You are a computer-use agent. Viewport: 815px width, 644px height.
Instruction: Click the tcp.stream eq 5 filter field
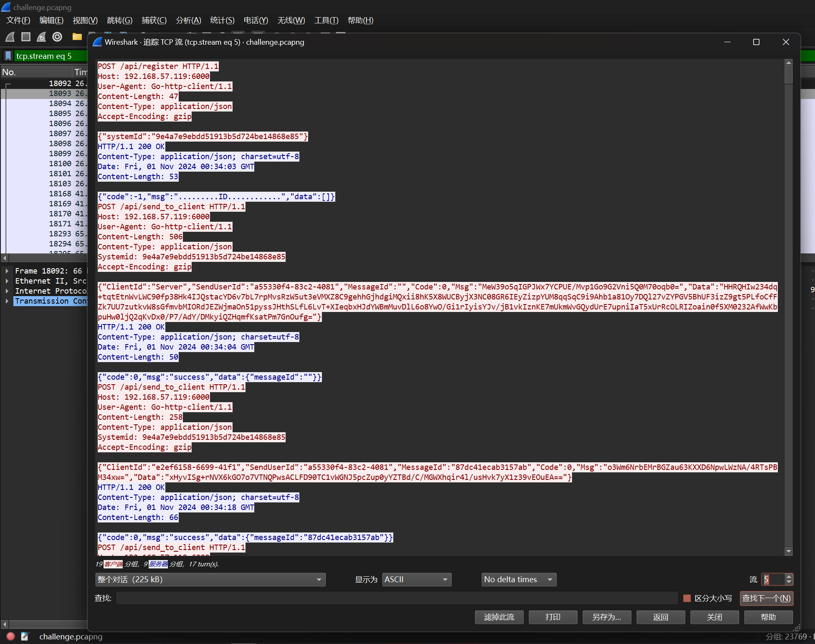[50, 56]
